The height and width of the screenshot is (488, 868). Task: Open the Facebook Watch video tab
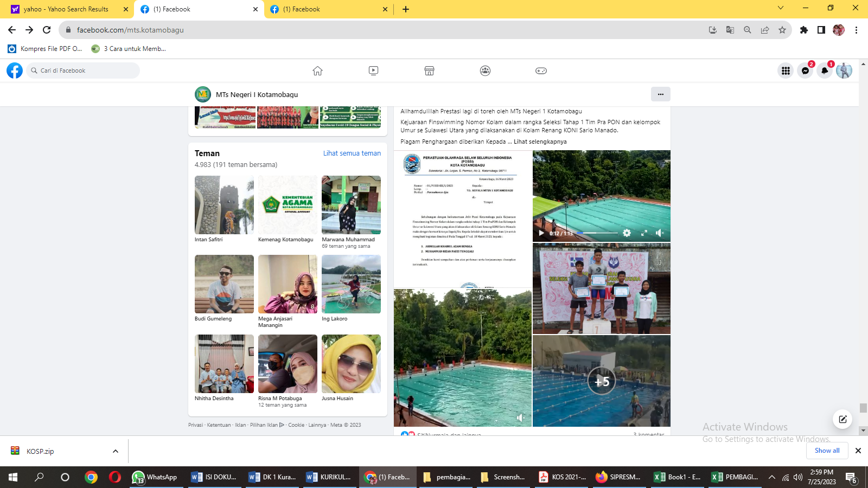coord(373,70)
